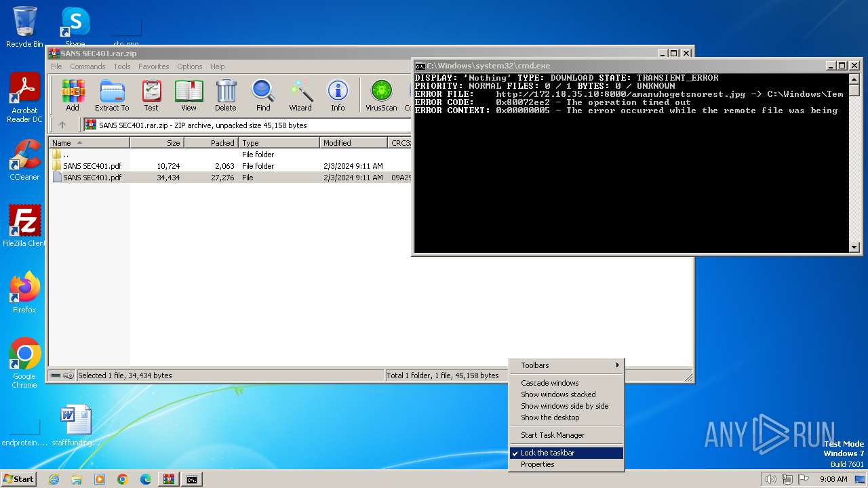Go up one folder level arrow
Image resolution: width=868 pixels, height=488 pixels.
pyautogui.click(x=62, y=125)
